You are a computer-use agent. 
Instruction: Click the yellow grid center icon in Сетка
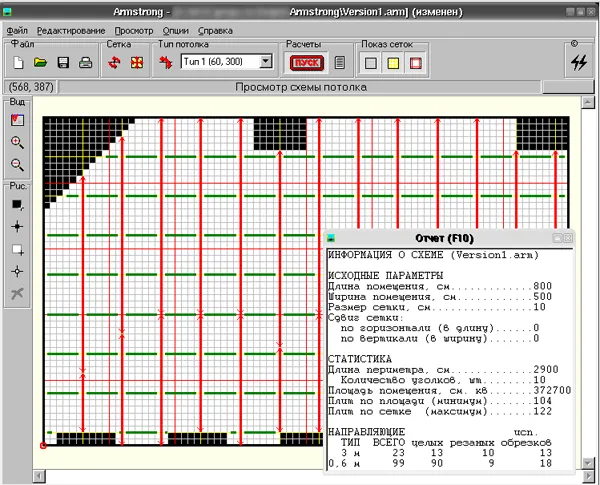(137, 62)
